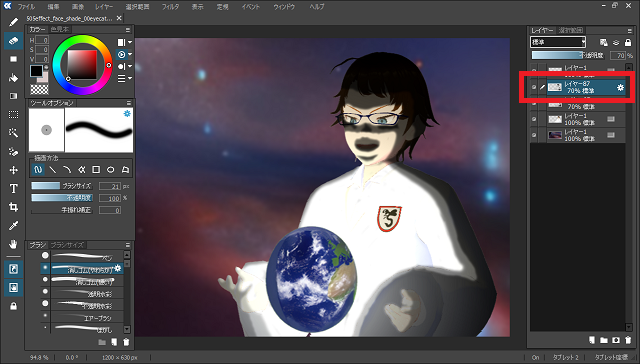
Task: Select the Text tool
Action: (x=13, y=189)
